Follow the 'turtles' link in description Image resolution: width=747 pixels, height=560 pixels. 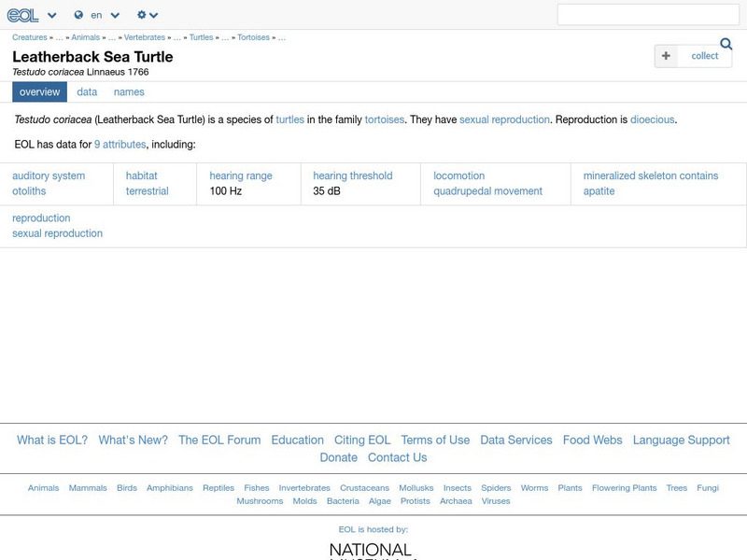pos(289,119)
